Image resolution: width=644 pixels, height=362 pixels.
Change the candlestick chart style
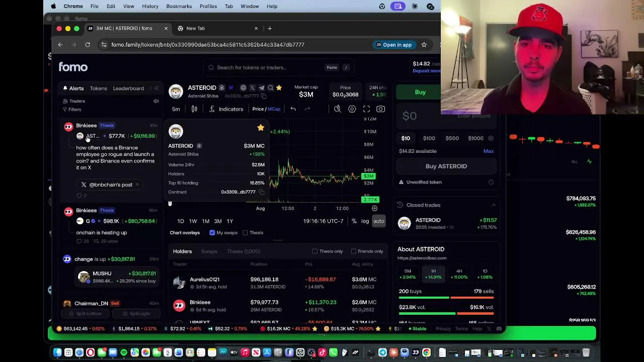click(x=194, y=109)
